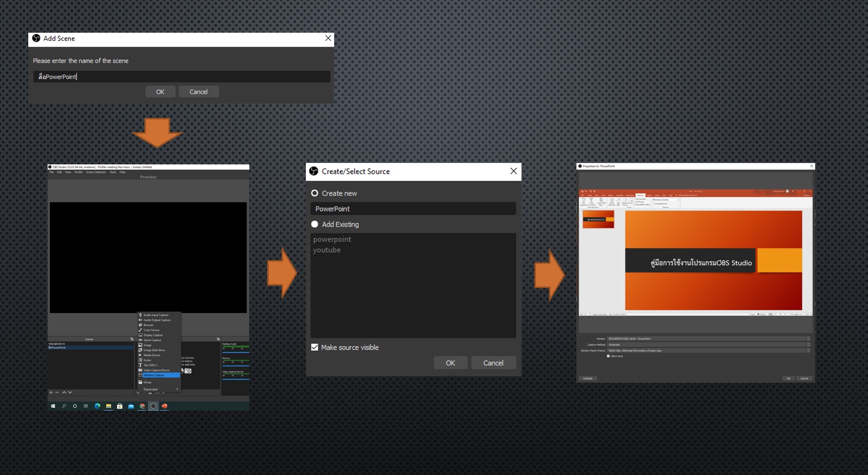Image resolution: width=868 pixels, height=475 pixels.
Task: Undock the Scenes panel using its float icon
Action: tap(132, 339)
